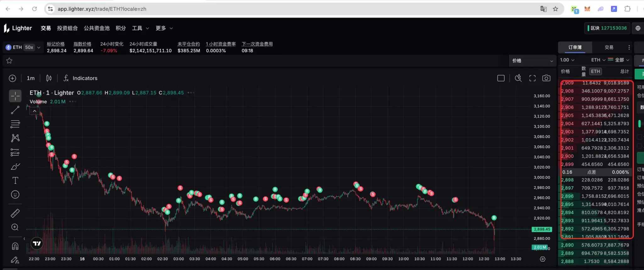Click the green slider handle in order panel
The height and width of the screenshot is (270, 644).
[x=639, y=124]
